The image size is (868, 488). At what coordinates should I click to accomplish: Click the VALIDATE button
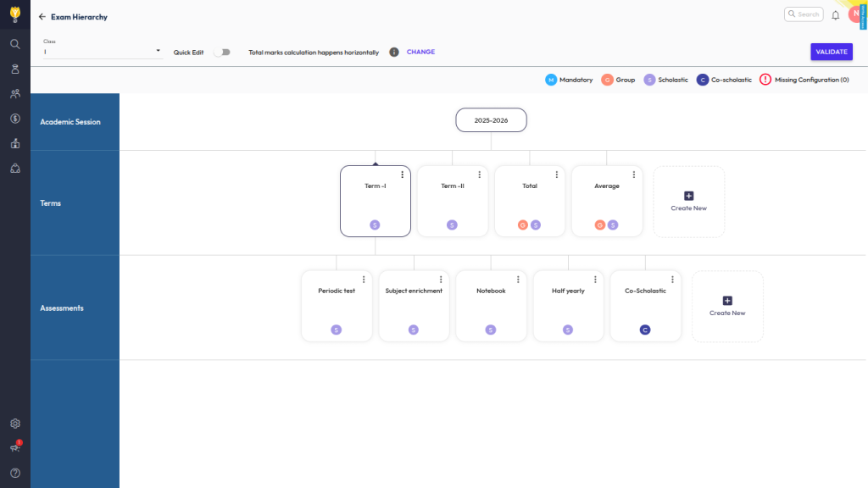click(x=831, y=52)
